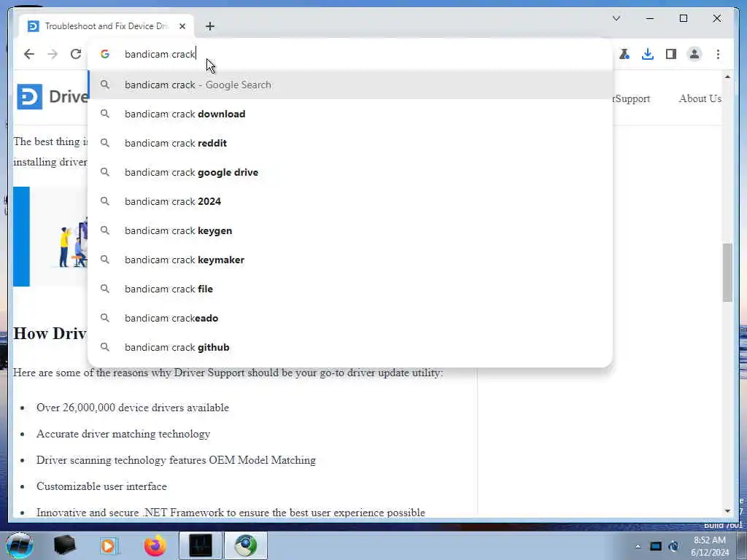Open the Windows Start button
Screen dimensions: 747x560
(20, 545)
